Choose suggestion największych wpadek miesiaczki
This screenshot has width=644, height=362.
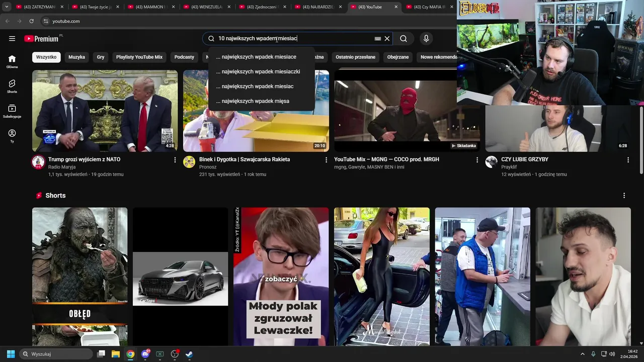[x=261, y=71]
